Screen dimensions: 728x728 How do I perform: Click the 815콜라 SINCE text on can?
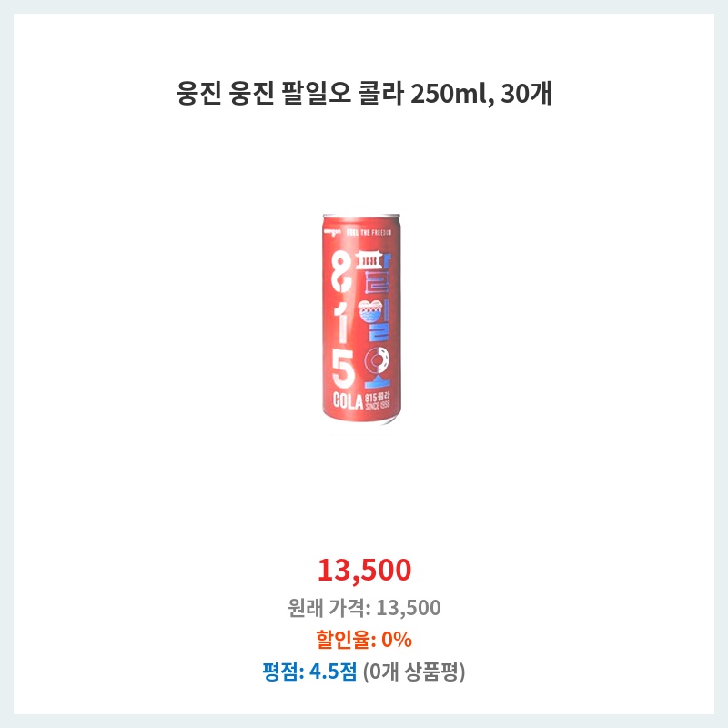coord(378,401)
